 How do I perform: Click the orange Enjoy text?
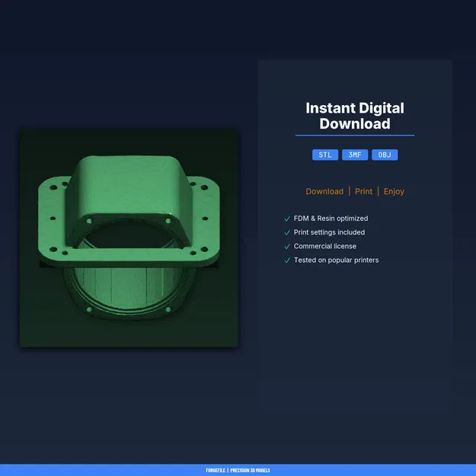tap(394, 192)
